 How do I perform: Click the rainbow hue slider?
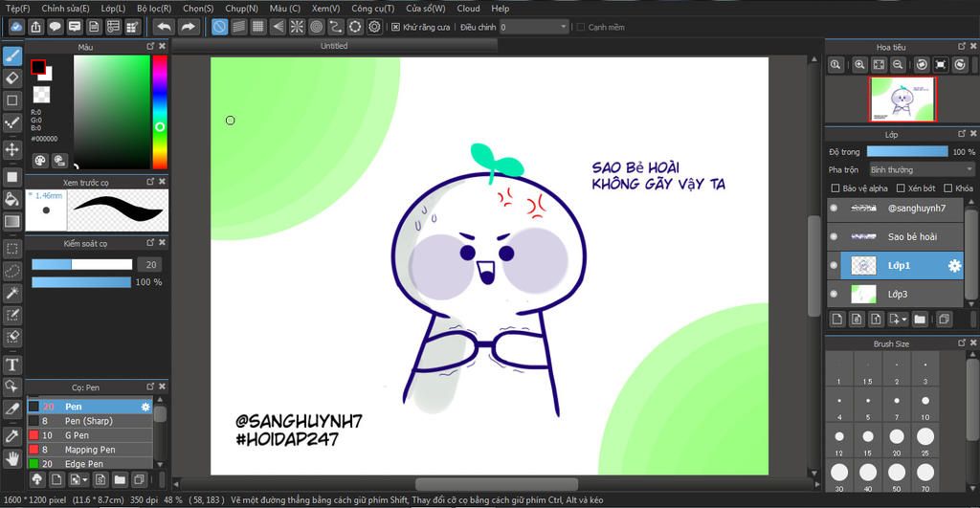[160, 112]
